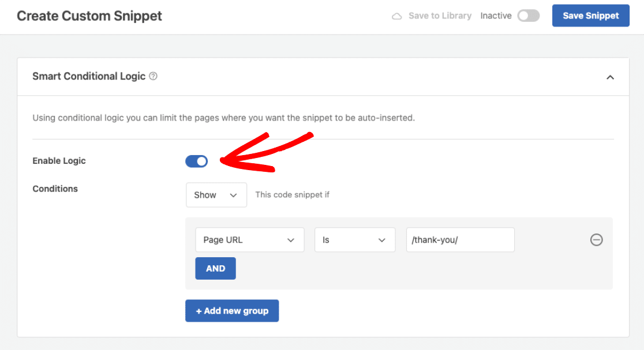Screen dimensions: 644x350
Task: Disable the Enable Logic toggle
Action: tap(196, 161)
